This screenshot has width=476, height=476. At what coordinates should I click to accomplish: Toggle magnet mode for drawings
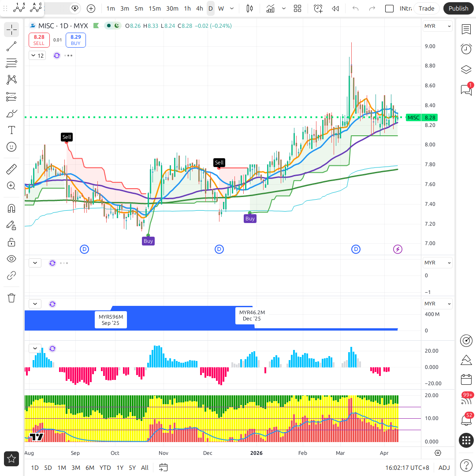tap(11, 208)
